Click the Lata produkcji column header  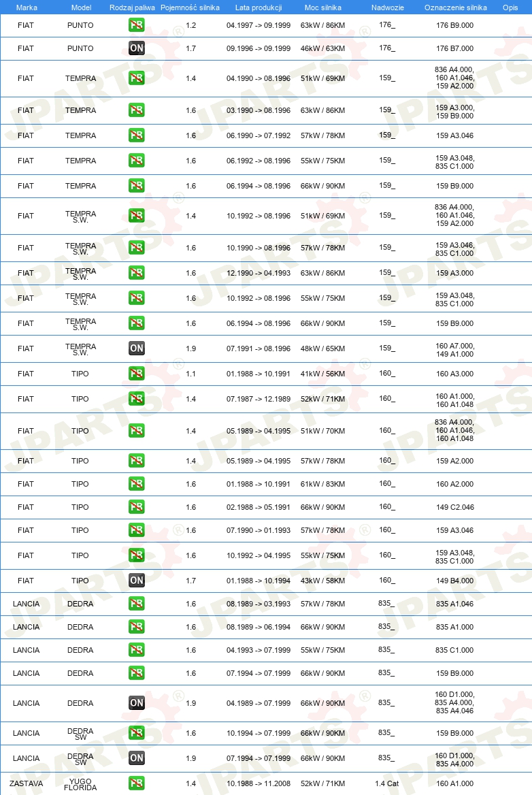pos(259,7)
